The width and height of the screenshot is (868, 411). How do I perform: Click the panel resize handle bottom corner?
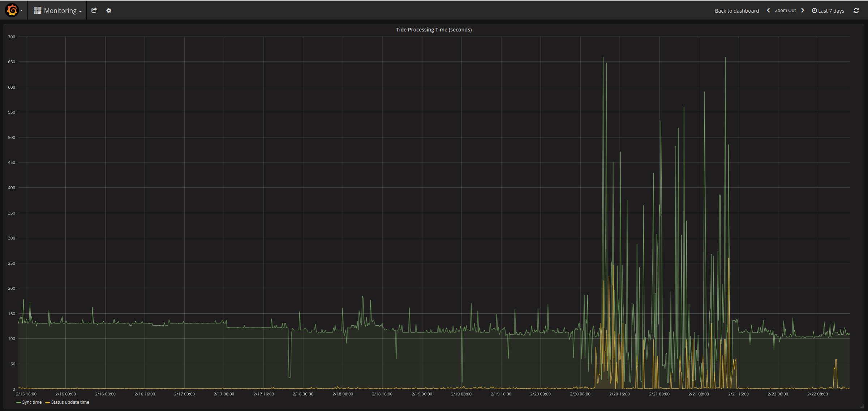(862, 406)
